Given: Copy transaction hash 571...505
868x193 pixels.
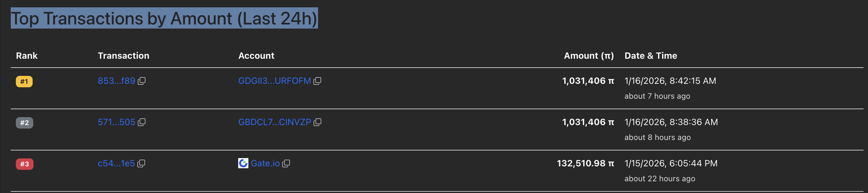Looking at the screenshot, I should 142,122.
